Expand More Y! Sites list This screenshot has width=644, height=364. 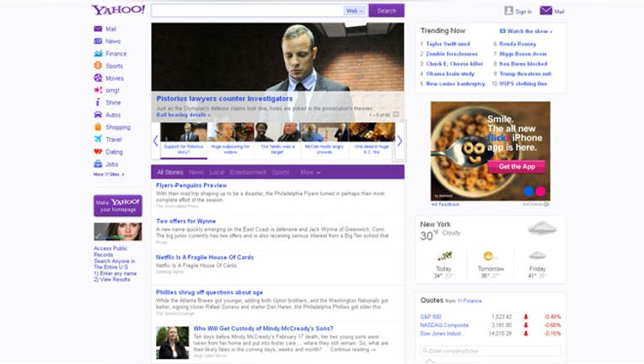pyautogui.click(x=109, y=174)
